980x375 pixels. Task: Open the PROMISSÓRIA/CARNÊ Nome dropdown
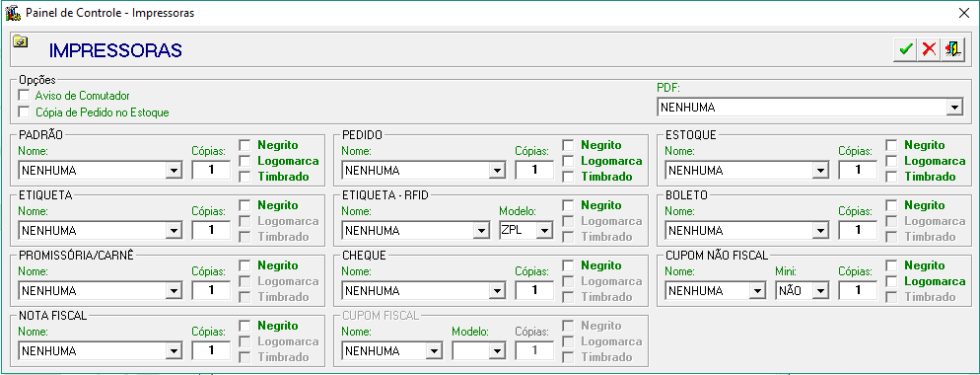point(174,291)
